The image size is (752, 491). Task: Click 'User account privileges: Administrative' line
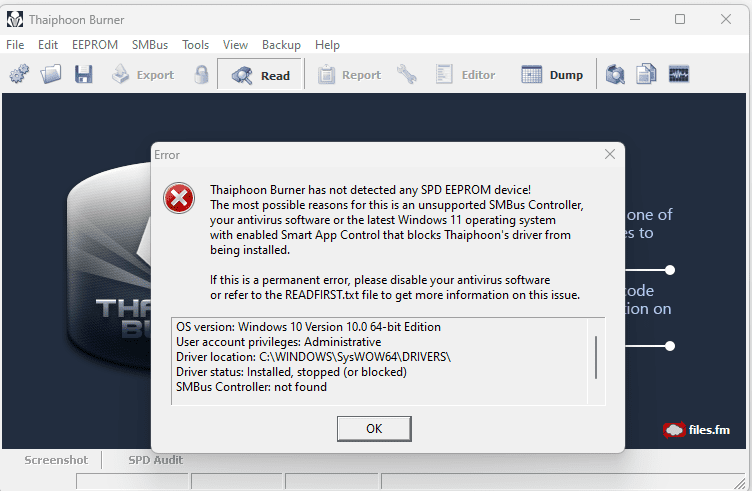(x=278, y=342)
